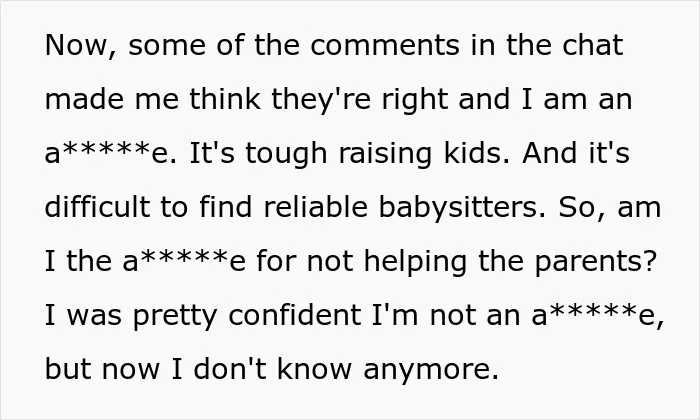Click the word 'confident' in the sixth line
Viewport: 700px width, 420px height.
click(295, 315)
